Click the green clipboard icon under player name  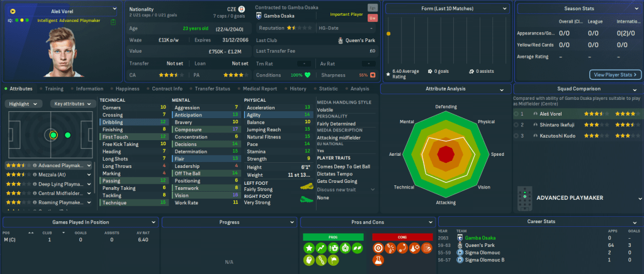point(112,21)
